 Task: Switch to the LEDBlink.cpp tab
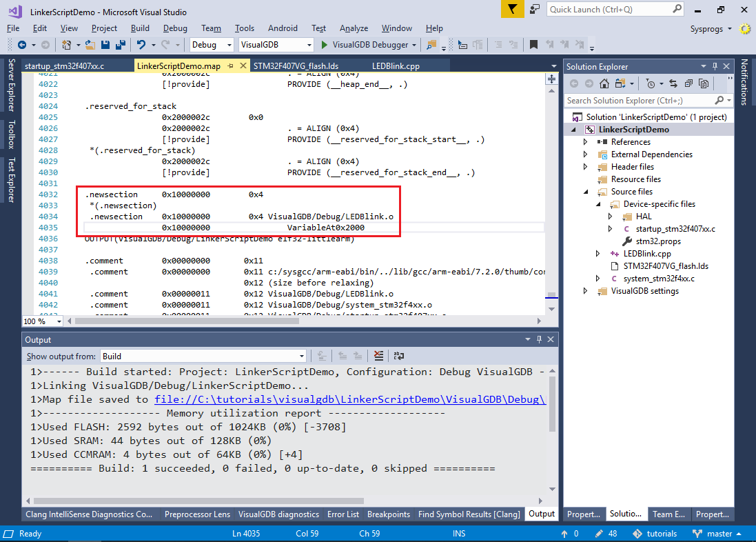(396, 66)
